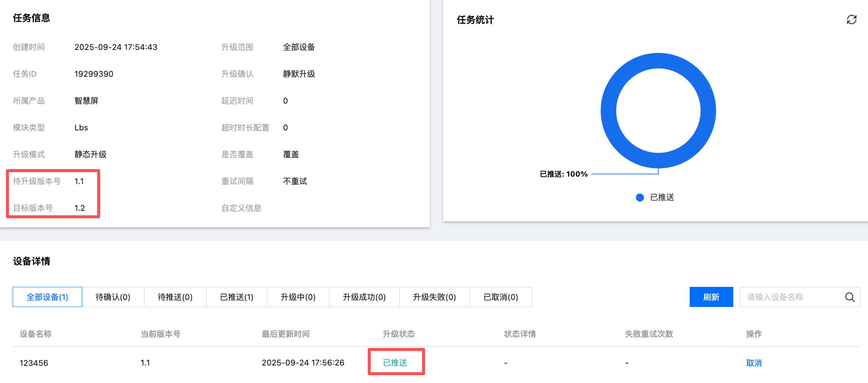Click the timestamp 2025-09-24 17:56:26
The height and width of the screenshot is (383, 868).
coord(303,363)
